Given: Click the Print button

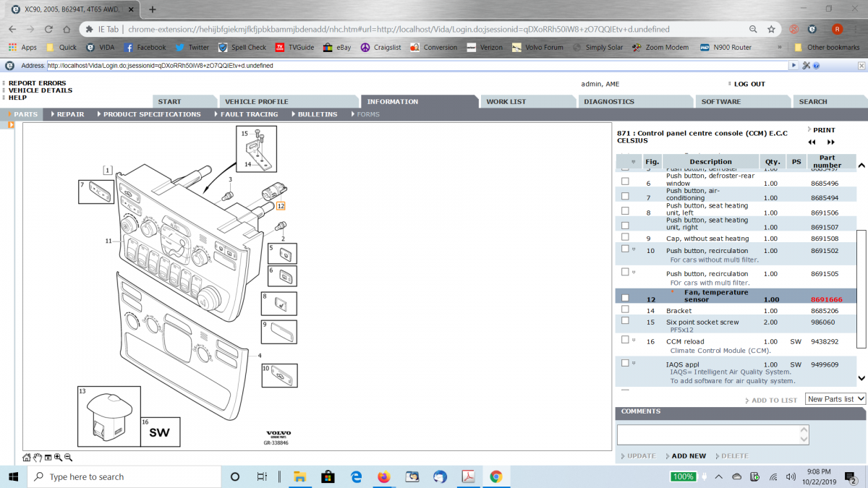Looking at the screenshot, I should (823, 130).
